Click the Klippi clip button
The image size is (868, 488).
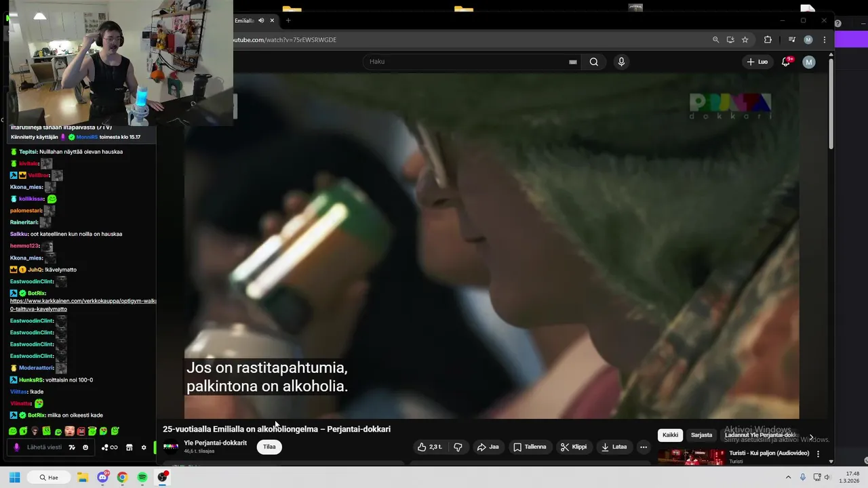[574, 447]
